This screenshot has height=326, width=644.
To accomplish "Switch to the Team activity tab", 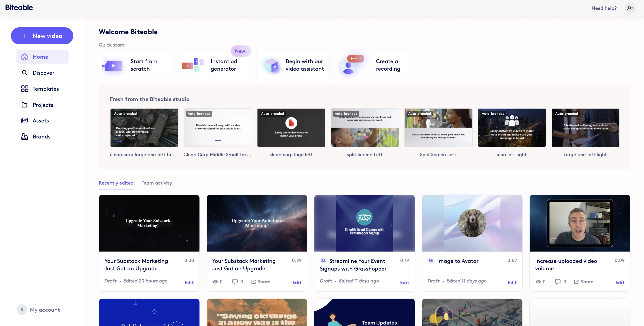I will (x=157, y=183).
